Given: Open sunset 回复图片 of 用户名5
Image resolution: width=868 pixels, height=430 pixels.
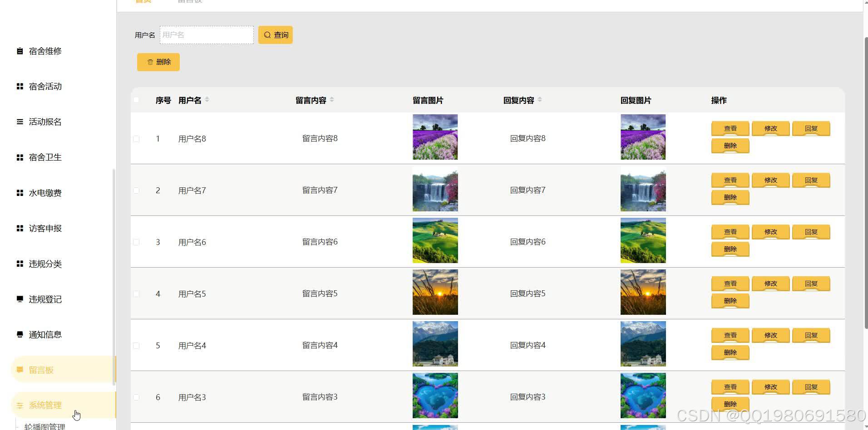Looking at the screenshot, I should [x=643, y=292].
